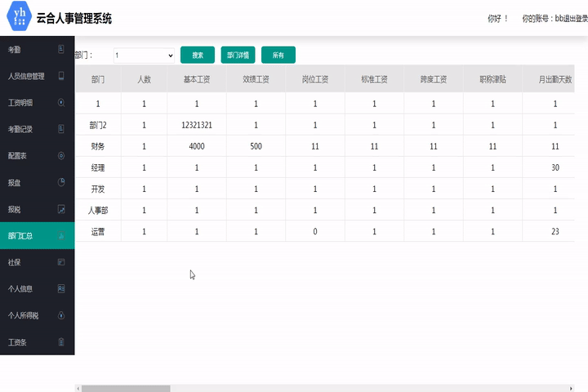This screenshot has height=392, width=588.
Task: Click the icon beside 工资明细
Action: pos(61,103)
